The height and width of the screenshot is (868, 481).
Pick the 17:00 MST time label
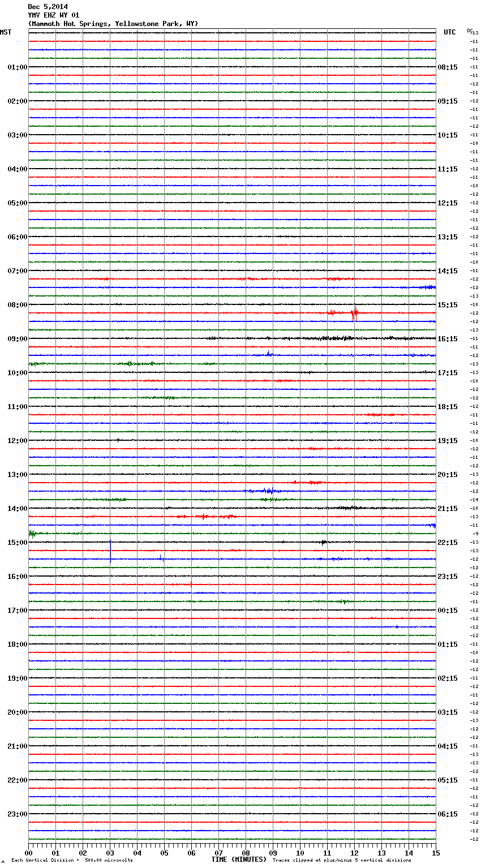click(x=18, y=611)
